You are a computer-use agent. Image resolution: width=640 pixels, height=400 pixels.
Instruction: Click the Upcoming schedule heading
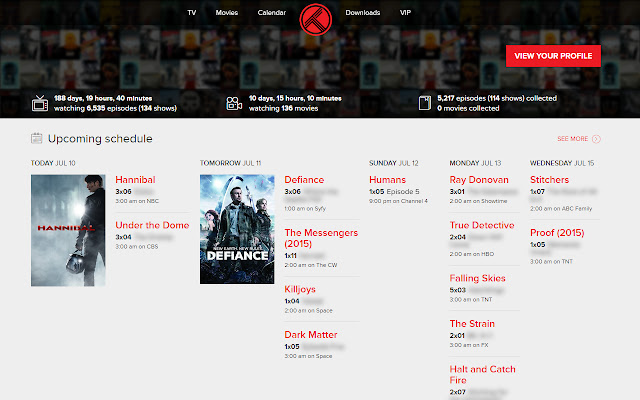click(x=100, y=139)
